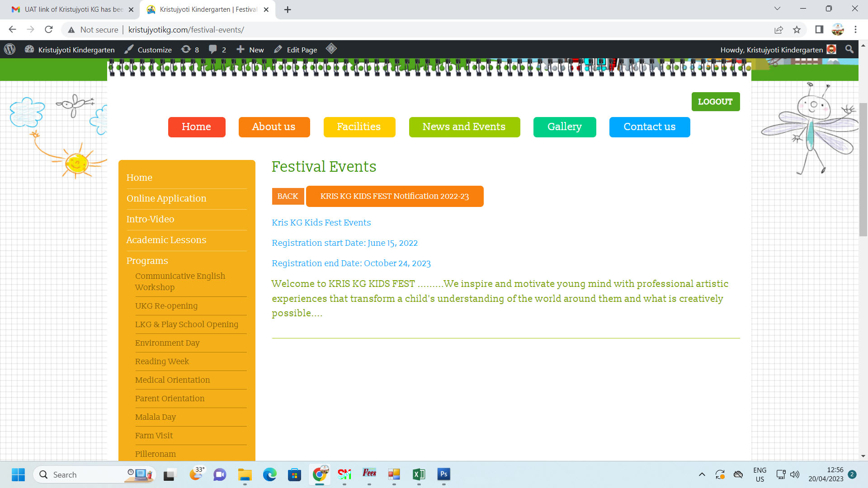Click the taskbar Search box

[x=94, y=474]
